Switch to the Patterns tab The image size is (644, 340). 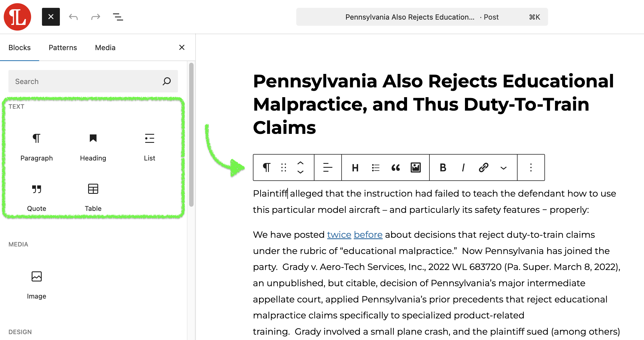(x=63, y=48)
